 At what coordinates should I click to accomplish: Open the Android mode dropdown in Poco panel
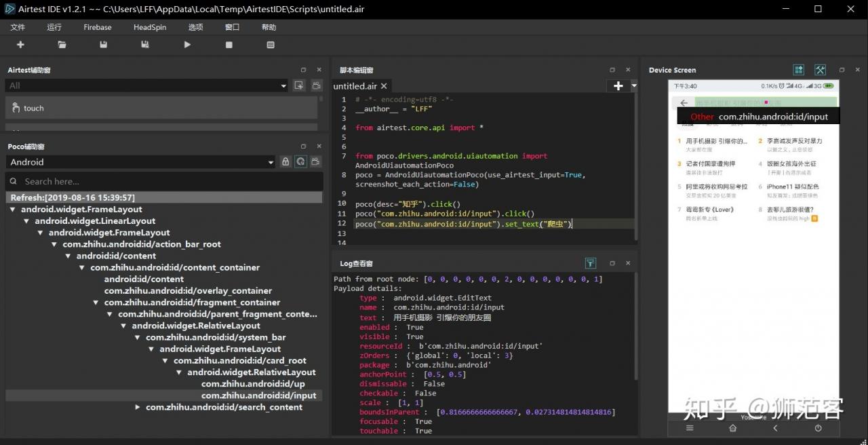pyautogui.click(x=140, y=162)
